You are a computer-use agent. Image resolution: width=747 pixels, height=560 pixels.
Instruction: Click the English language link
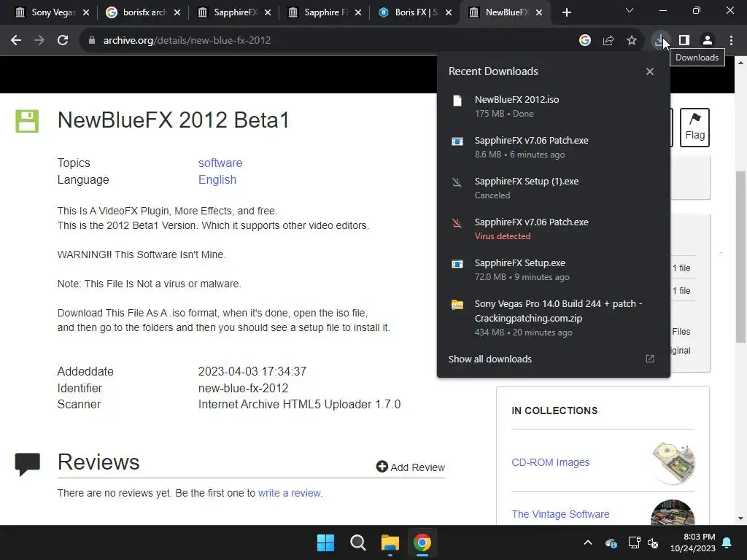click(x=217, y=179)
